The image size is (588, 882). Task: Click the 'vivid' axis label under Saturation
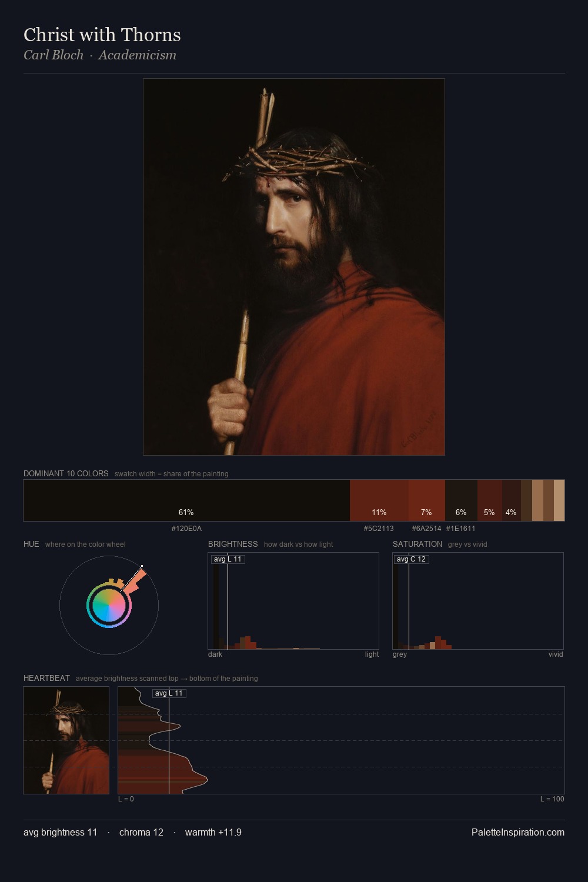pos(556,654)
